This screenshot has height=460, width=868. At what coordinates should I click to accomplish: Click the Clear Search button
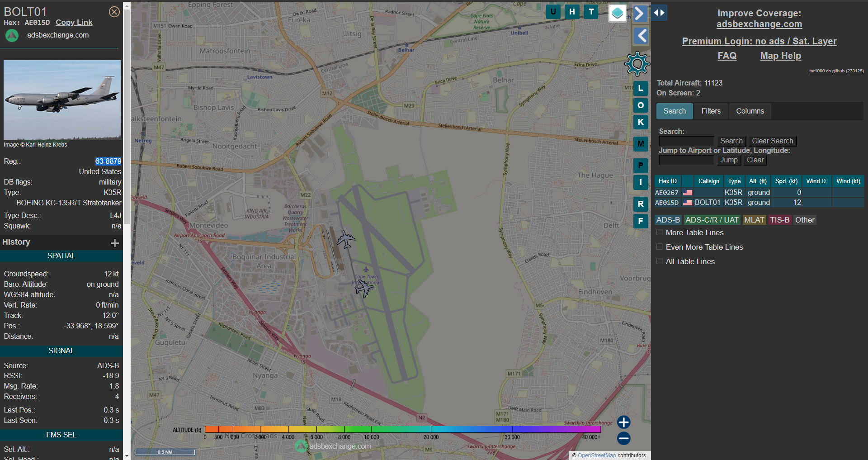tap(772, 141)
